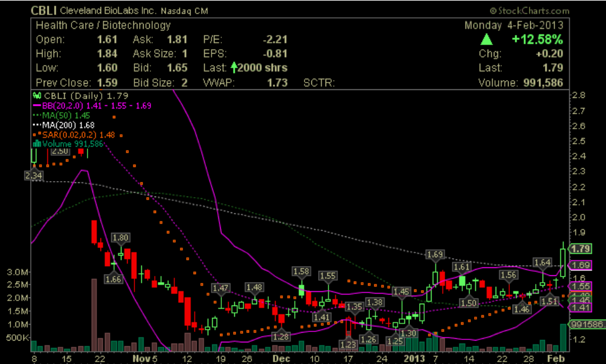The width and height of the screenshot is (606, 364).
Task: Click the 1.26 low price label
Action: pyautogui.click(x=368, y=339)
